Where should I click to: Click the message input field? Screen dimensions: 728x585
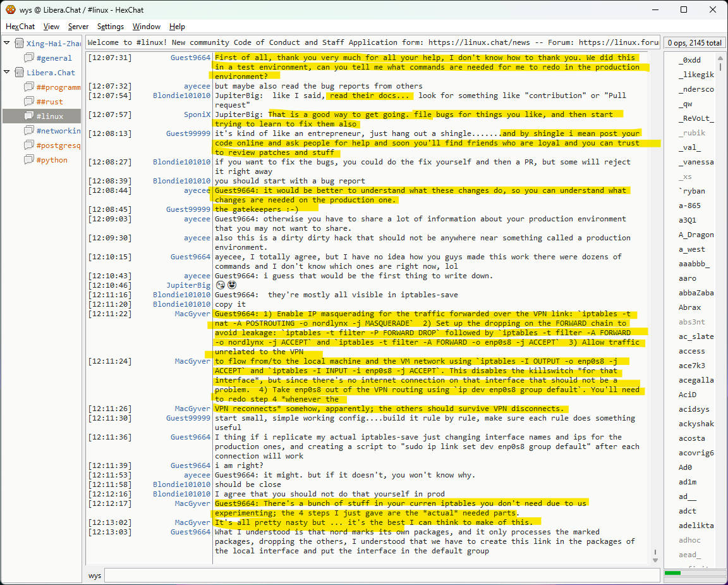tap(382, 576)
